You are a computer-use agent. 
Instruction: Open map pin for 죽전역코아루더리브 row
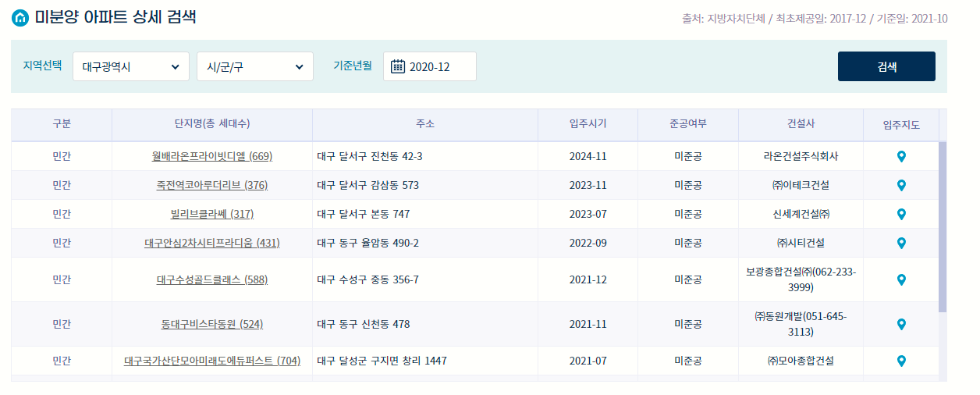tap(901, 185)
